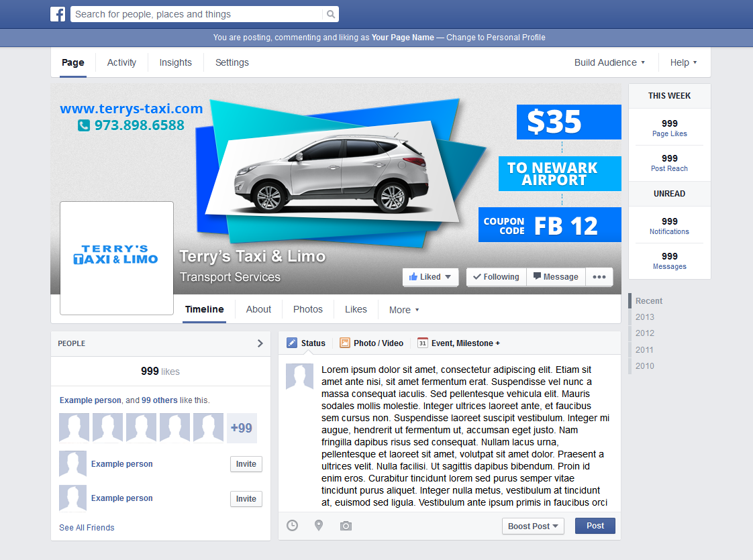This screenshot has width=753, height=560.
Task: Click the Event, Milestone + option
Action: pos(465,343)
